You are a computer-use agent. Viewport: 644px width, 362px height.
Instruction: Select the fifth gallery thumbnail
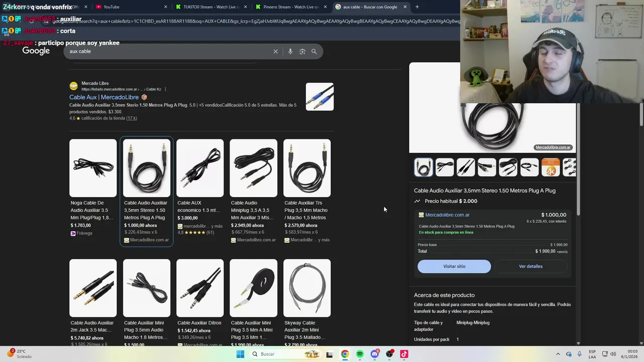point(508,167)
